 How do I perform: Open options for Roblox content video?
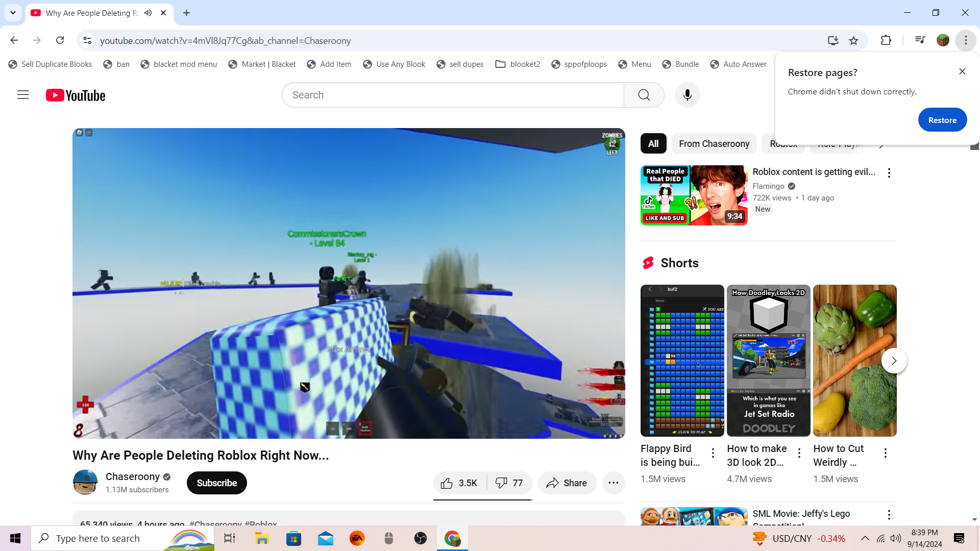(x=889, y=173)
